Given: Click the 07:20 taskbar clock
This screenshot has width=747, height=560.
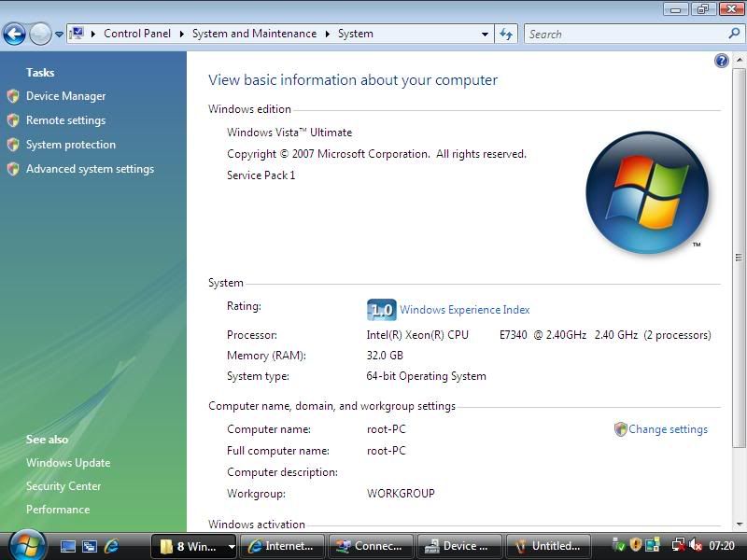Looking at the screenshot, I should [722, 546].
